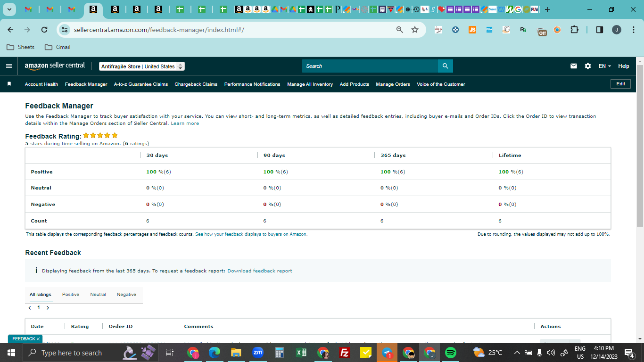Open the EN language dropdown
This screenshot has height=362, width=644.
click(605, 66)
